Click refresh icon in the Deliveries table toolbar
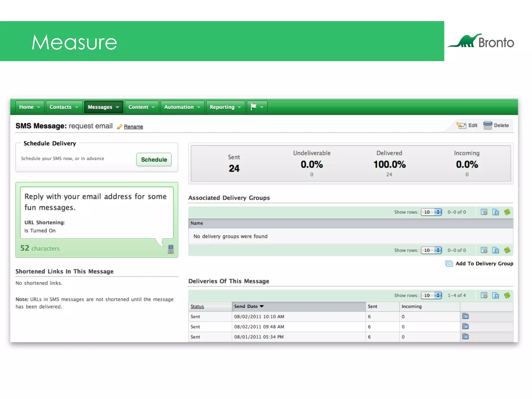 507,295
